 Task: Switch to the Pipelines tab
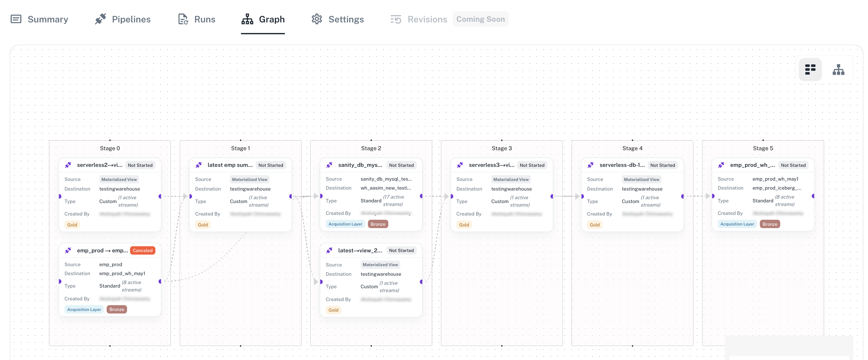(123, 19)
